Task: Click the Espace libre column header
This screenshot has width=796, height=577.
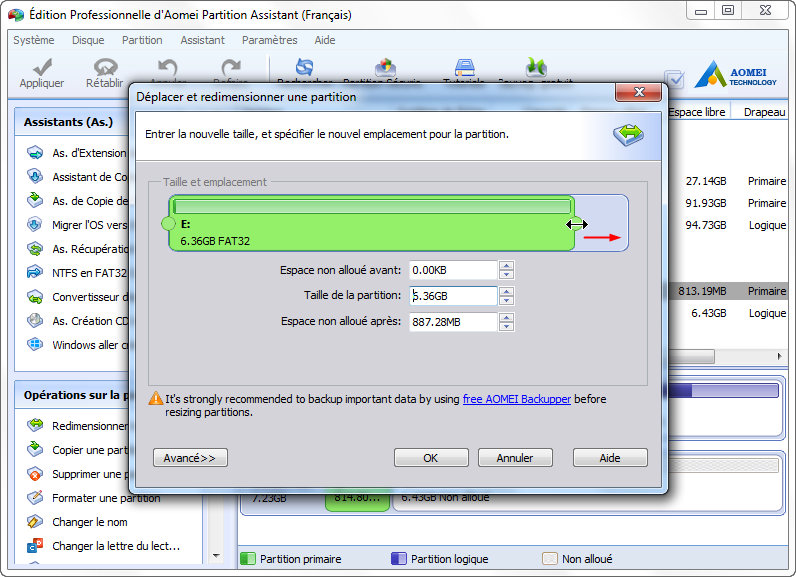Action: pyautogui.click(x=696, y=112)
